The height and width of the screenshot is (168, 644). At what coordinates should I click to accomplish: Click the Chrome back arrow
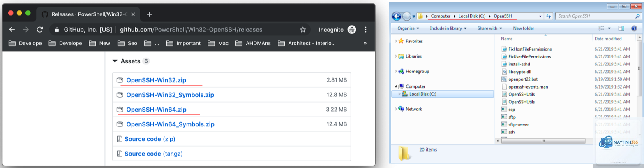(12, 30)
